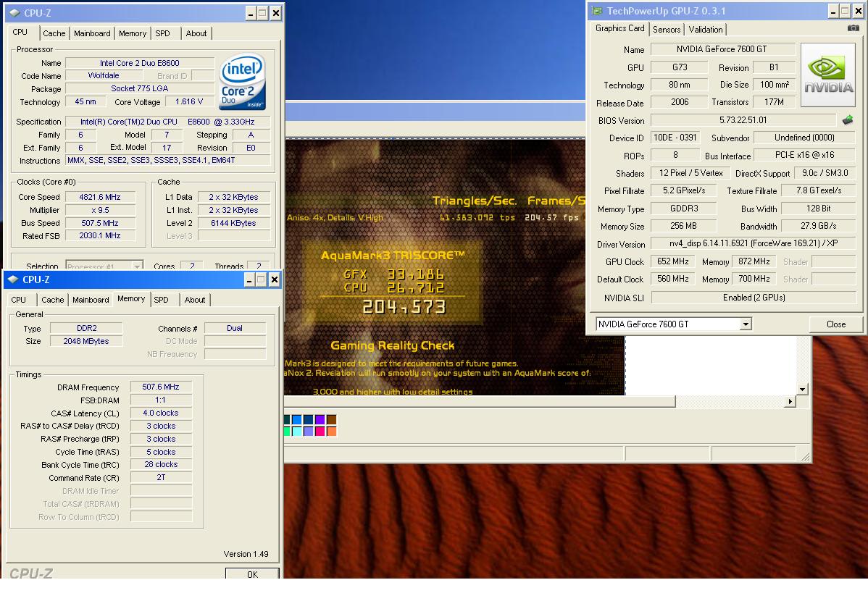Open the About tab in CPU-Z processor window
The image size is (868, 601).
point(196,34)
